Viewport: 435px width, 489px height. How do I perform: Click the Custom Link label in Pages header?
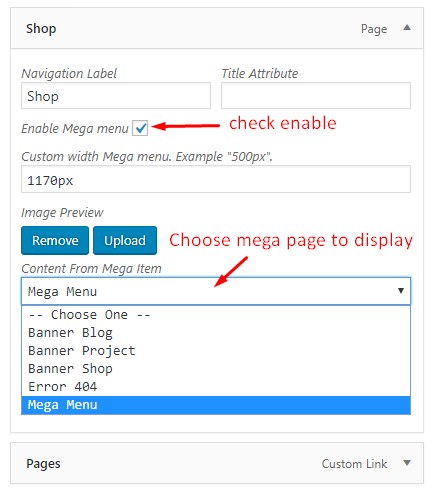click(x=354, y=464)
